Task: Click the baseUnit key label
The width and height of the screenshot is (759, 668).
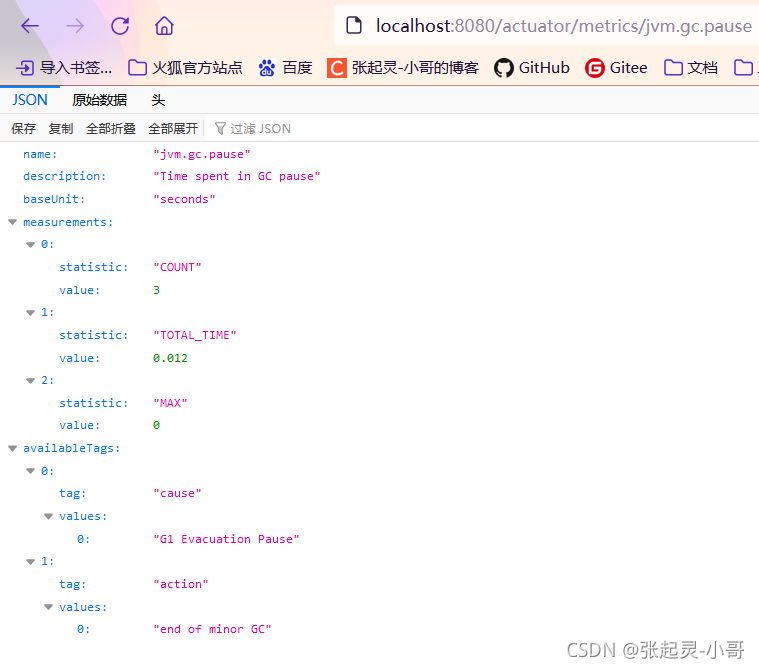Action: coord(54,199)
